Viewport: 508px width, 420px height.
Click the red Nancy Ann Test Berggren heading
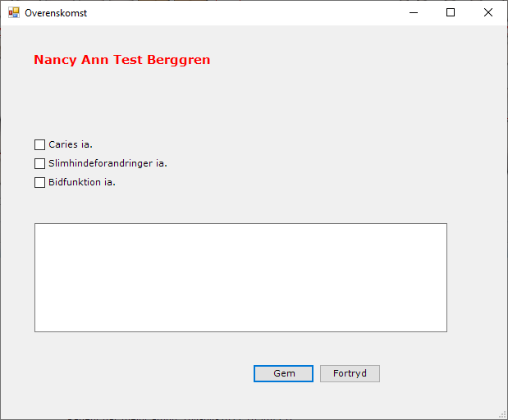pyautogui.click(x=121, y=60)
